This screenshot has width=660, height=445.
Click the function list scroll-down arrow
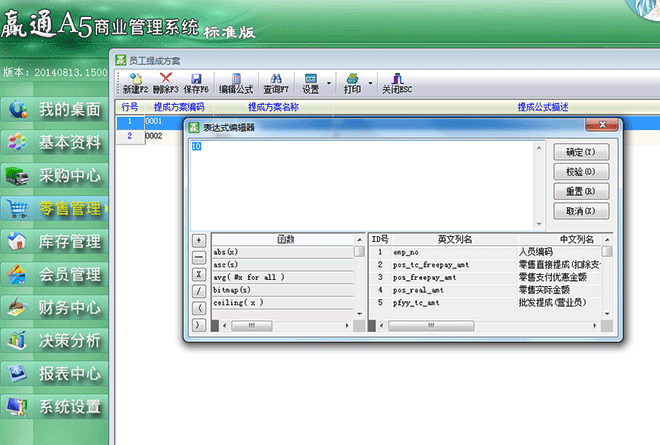(359, 314)
